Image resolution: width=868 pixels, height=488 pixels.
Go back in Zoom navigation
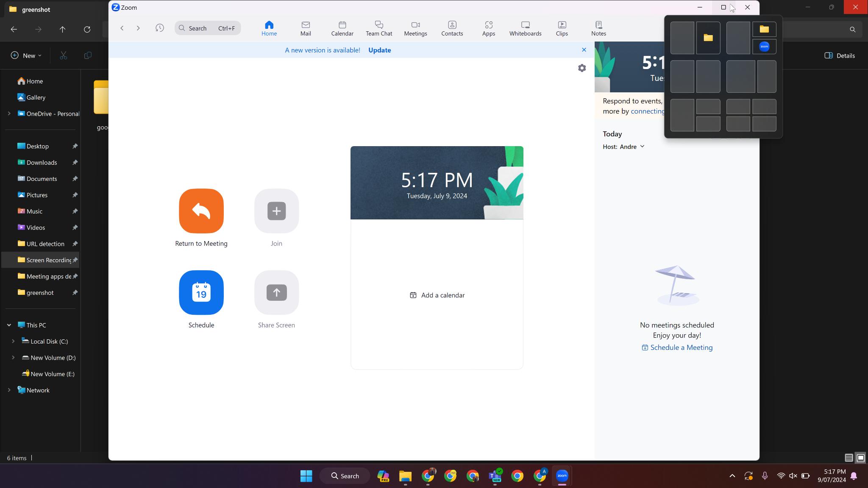122,28
